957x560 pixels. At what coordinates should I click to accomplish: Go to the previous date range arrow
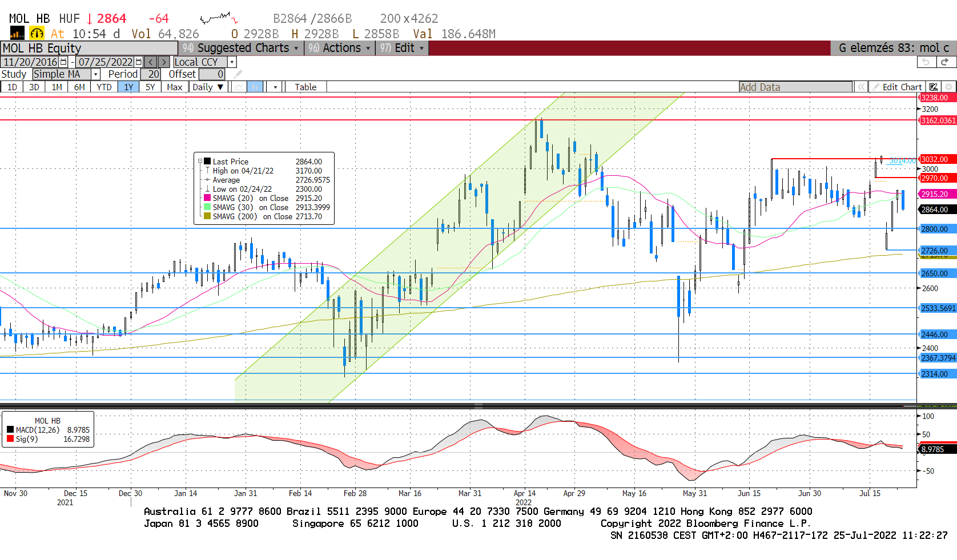pos(150,62)
